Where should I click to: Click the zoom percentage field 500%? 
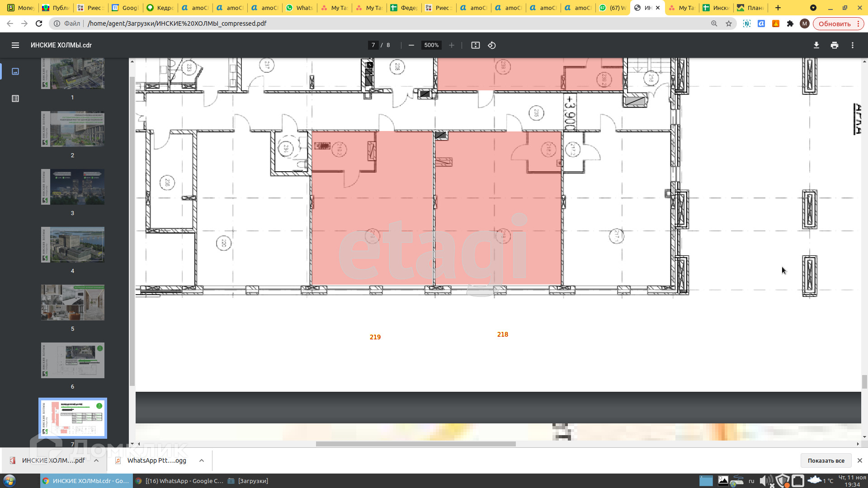pos(431,45)
